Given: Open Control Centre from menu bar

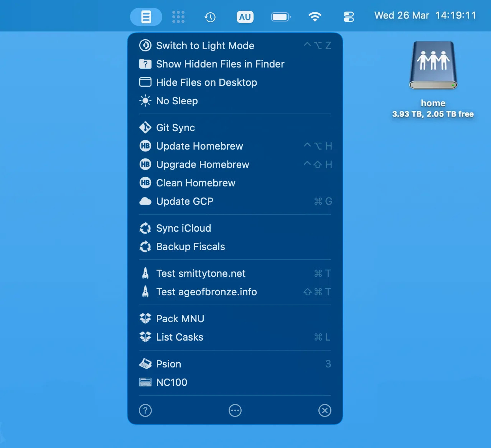Looking at the screenshot, I should point(349,17).
